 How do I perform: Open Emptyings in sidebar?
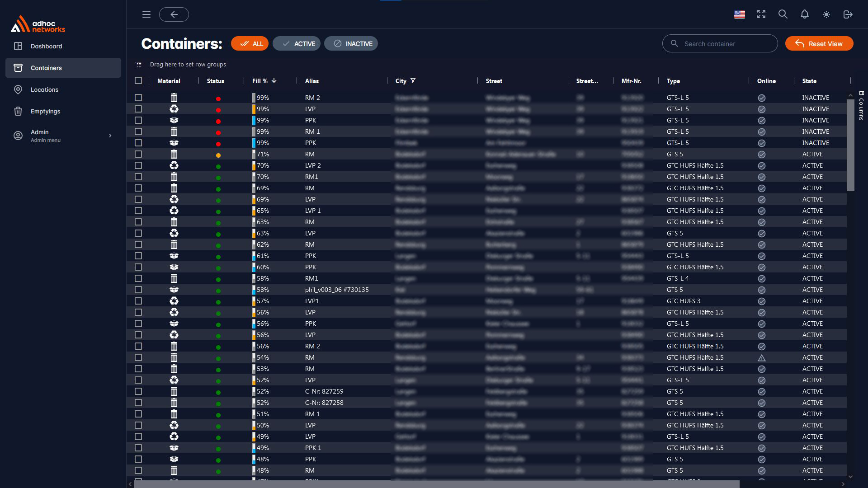pos(63,111)
